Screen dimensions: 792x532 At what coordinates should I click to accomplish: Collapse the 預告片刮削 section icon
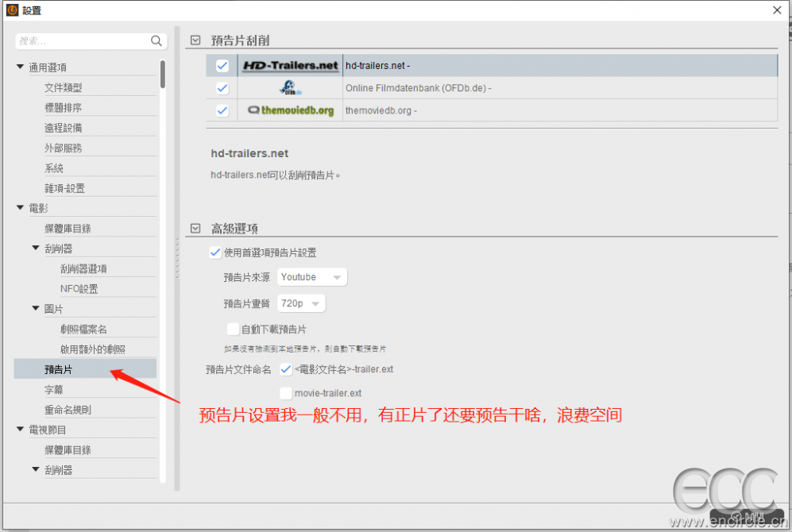click(x=195, y=40)
